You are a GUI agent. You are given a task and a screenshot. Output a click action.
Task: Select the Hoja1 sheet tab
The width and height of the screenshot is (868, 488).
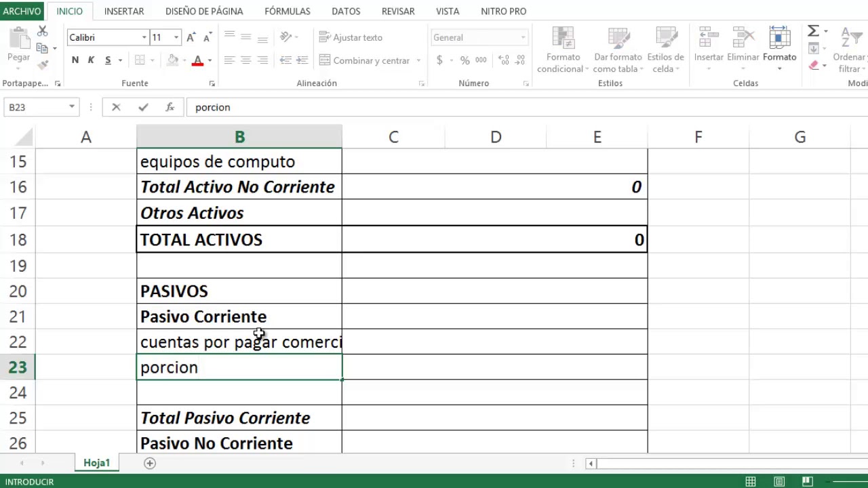coord(96,463)
